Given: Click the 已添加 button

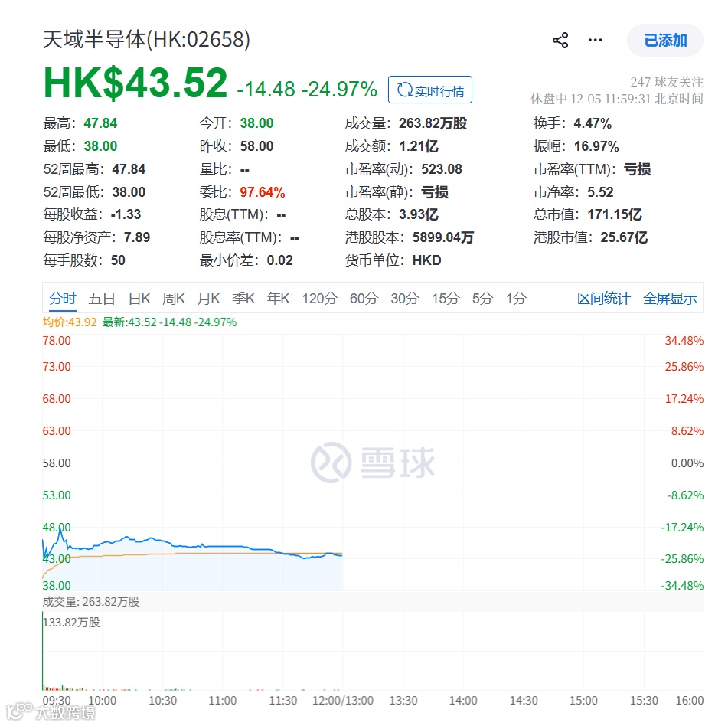Looking at the screenshot, I should pos(665,41).
